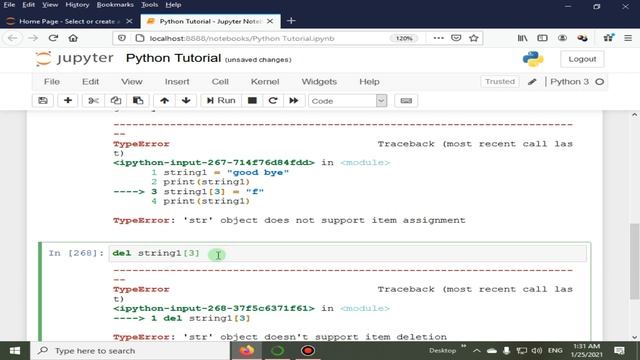Open the notification center icon
The image size is (640, 360).
[x=619, y=351]
